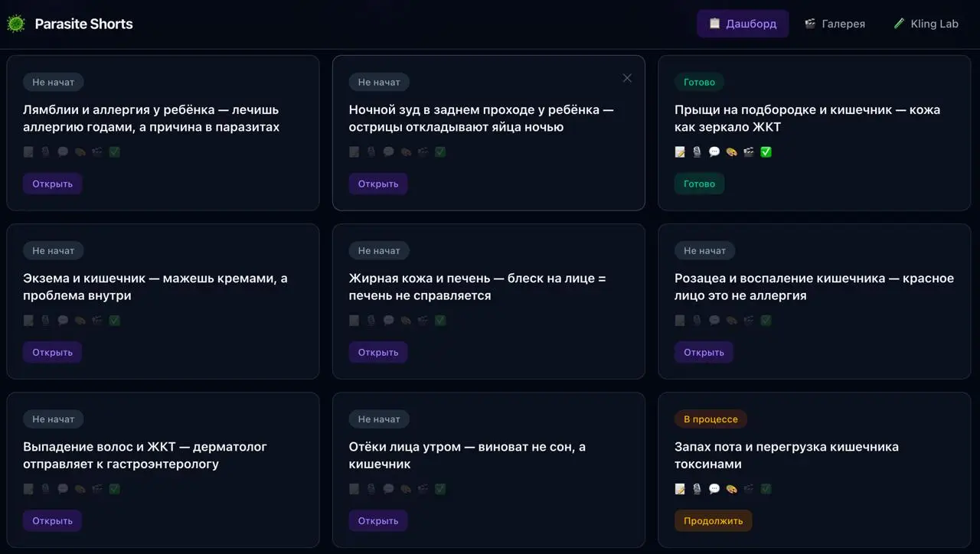The image size is (980, 554).
Task: Click the palette icon on Прыщи на подбородке card
Action: pyautogui.click(x=731, y=152)
